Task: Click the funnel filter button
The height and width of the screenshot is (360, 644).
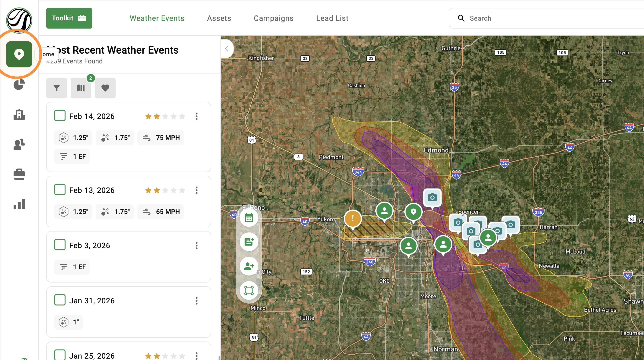Action: 56,88
